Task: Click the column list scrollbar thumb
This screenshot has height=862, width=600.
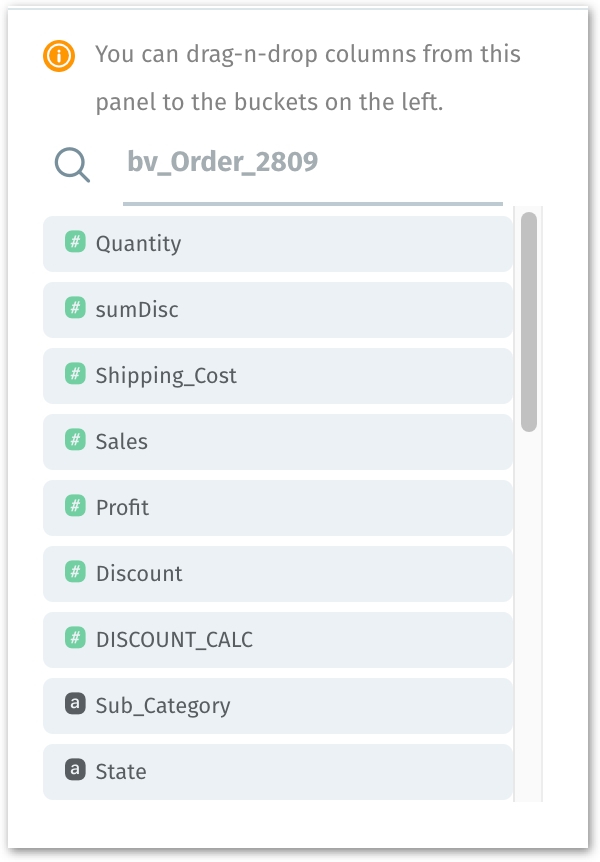Action: click(x=529, y=322)
